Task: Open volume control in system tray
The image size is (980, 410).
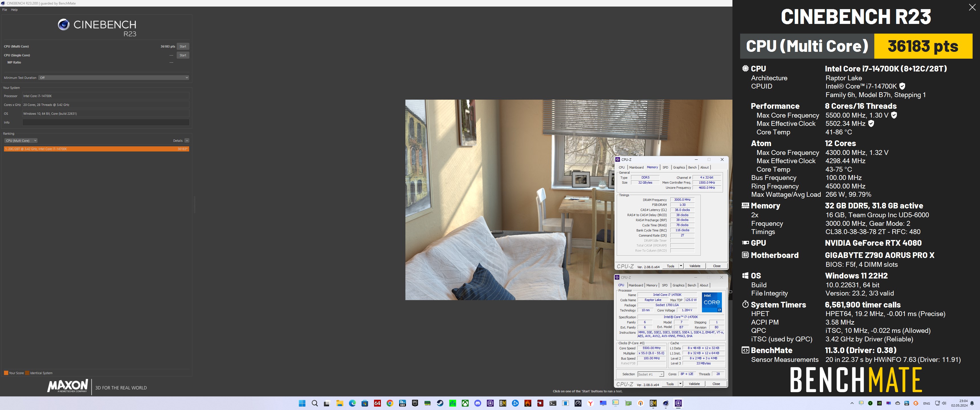Action: (x=944, y=403)
